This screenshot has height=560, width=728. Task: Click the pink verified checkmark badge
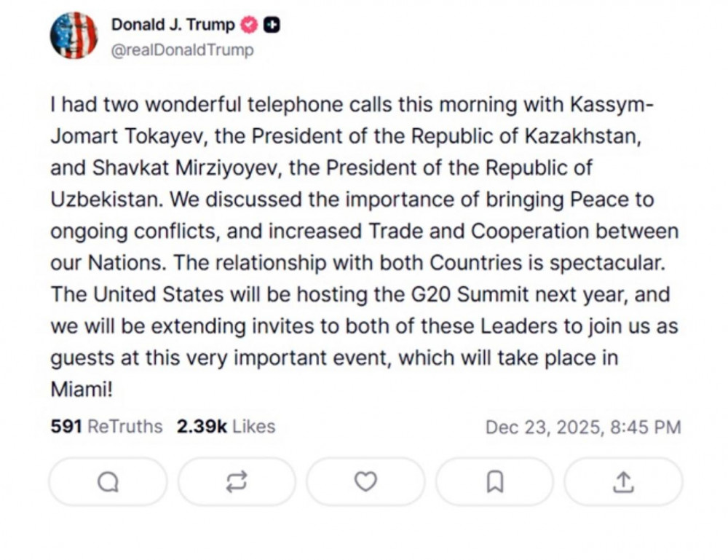[x=250, y=23]
